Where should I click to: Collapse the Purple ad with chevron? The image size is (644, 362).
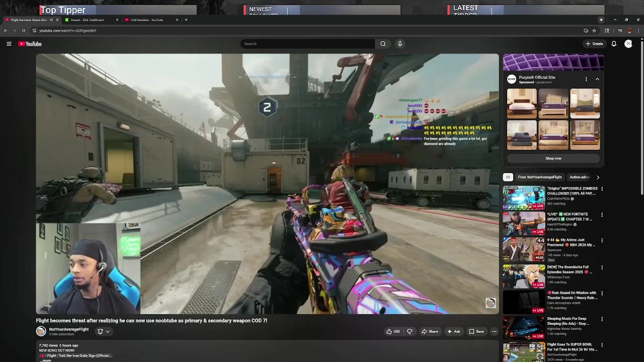(597, 79)
